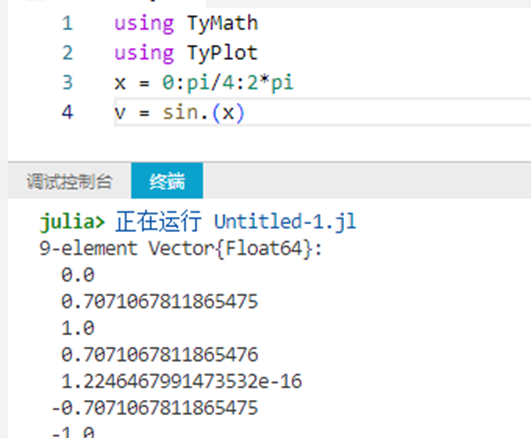Image resolution: width=531 pixels, height=438 pixels.
Task: Click '9-element Vector{Float64}:' output line
Action: tap(181, 248)
